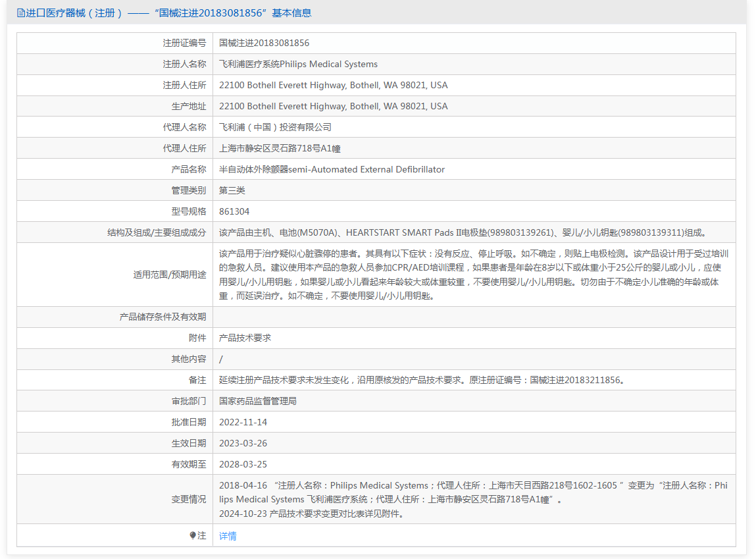Click the 生产地址 address value

click(x=333, y=106)
